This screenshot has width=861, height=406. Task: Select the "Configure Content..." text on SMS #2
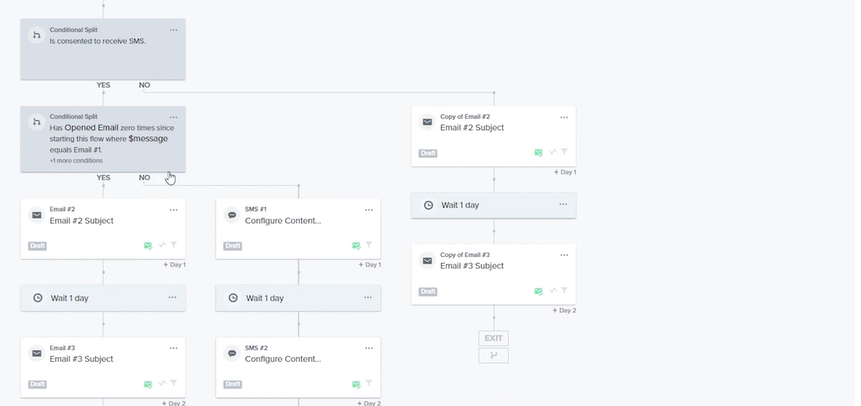[283, 359]
